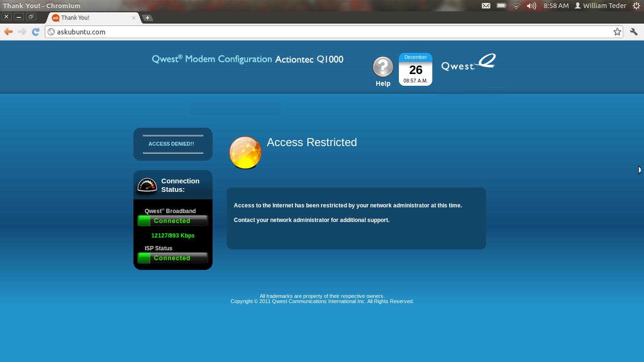Click the orange Access Restricted globe icon

pos(245,153)
